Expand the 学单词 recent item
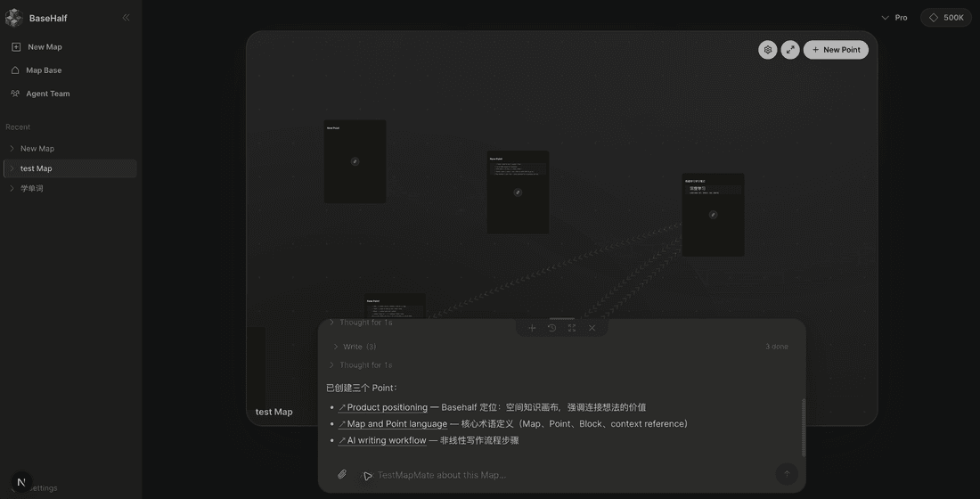The image size is (980, 499). (x=12, y=188)
